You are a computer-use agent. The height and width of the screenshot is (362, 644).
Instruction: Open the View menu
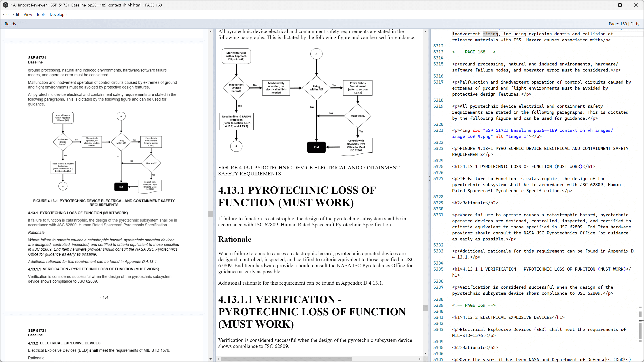click(28, 15)
